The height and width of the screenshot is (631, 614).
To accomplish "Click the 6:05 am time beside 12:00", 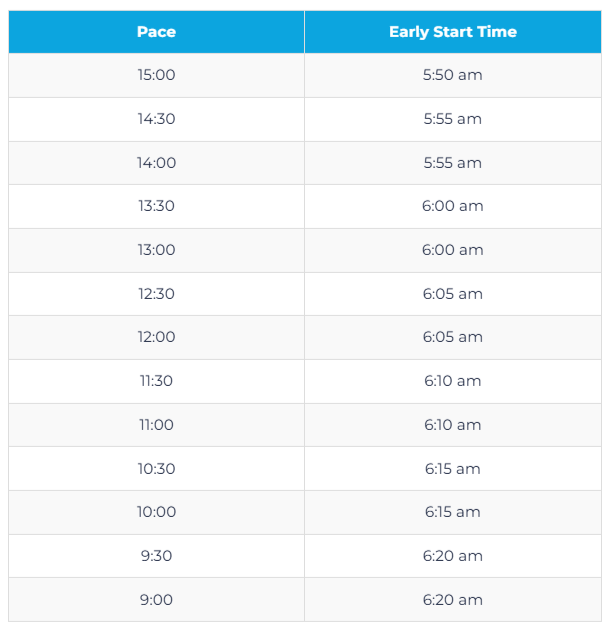I will [x=453, y=337].
